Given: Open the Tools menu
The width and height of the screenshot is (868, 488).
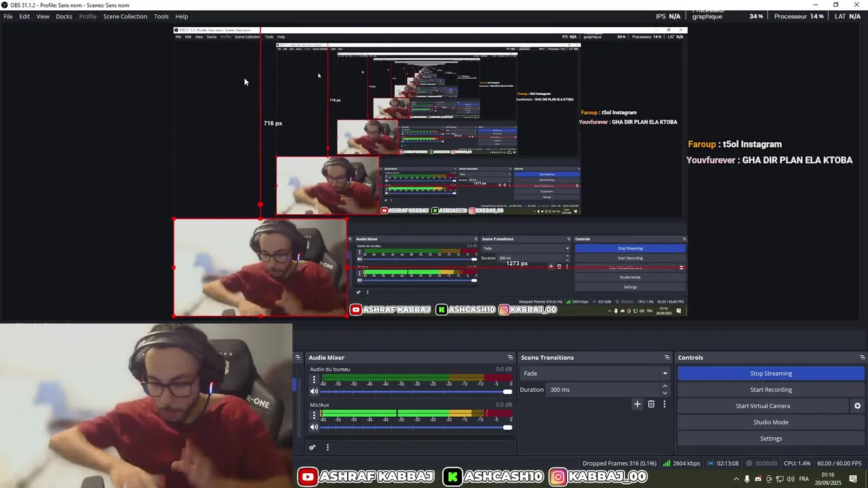Looking at the screenshot, I should pos(161,16).
